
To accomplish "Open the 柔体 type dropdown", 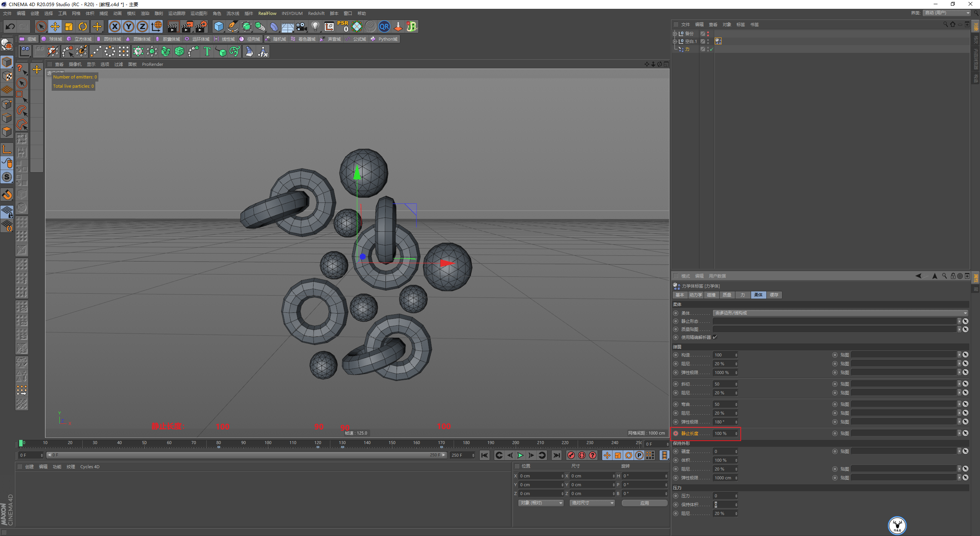I will [840, 313].
